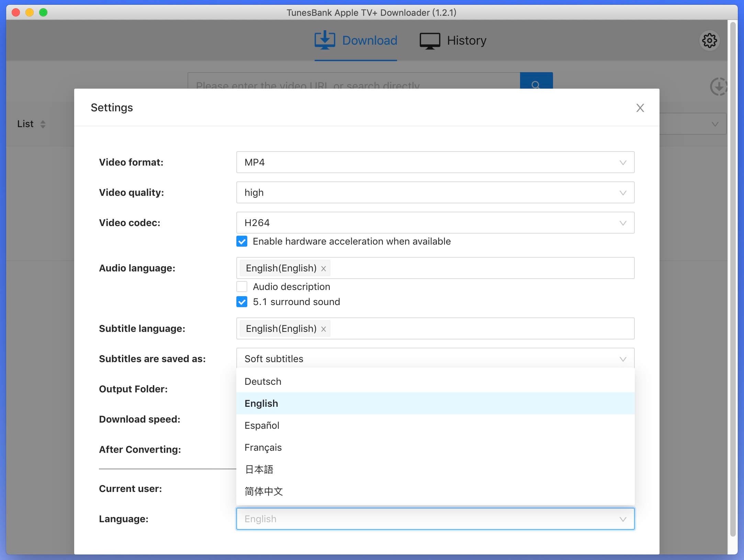Click the Current user label
This screenshot has height=560, width=744.
click(130, 489)
